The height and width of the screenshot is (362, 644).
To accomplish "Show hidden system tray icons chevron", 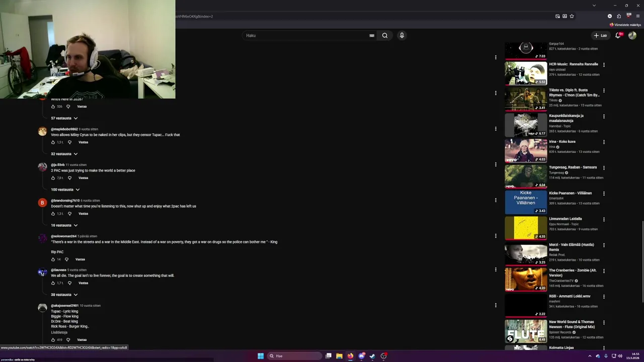I will click(590, 356).
